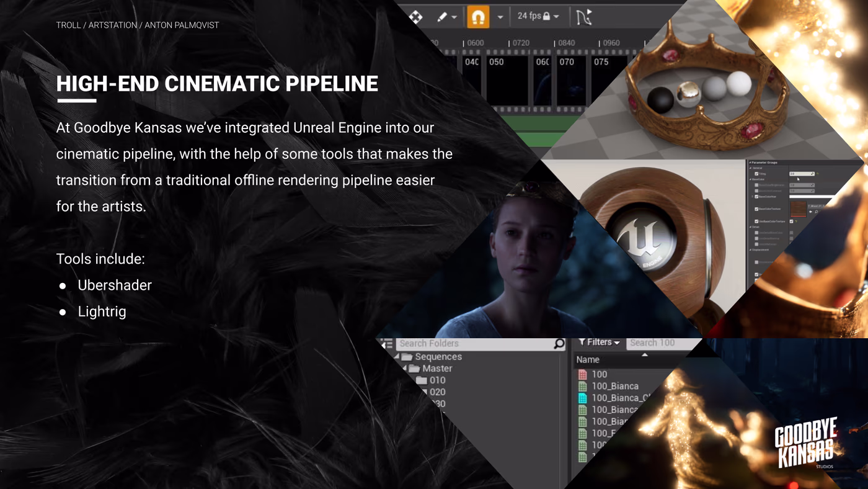Viewport: 868px width, 489px height.
Task: Click the use-selected arrow under texture name
Action: [x=810, y=212]
